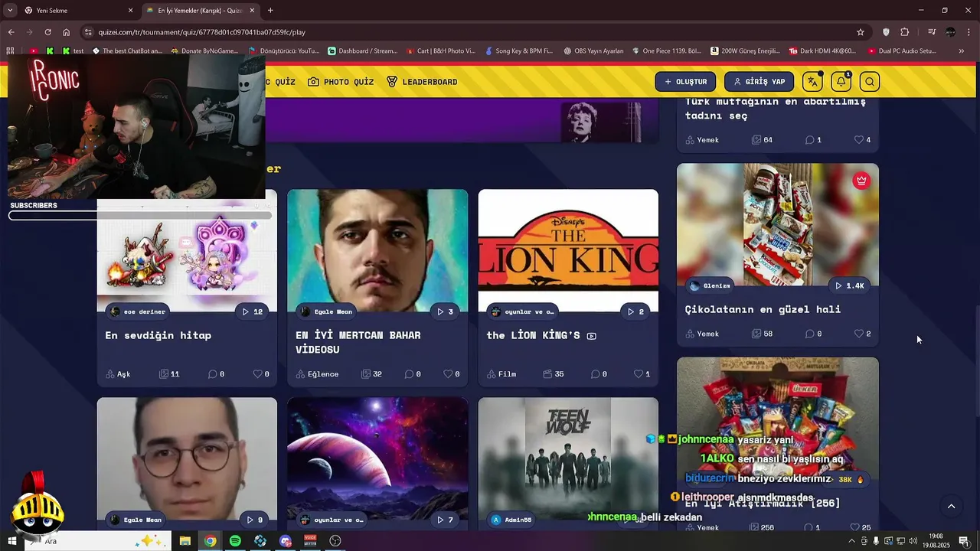980x551 pixels.
Task: Open Voicemeeter from the taskbar
Action: (310, 541)
